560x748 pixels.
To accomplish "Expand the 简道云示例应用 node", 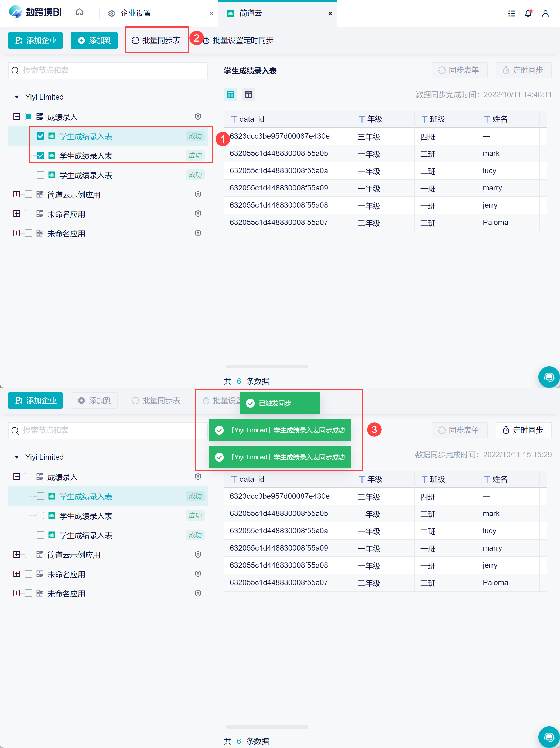I will (x=16, y=194).
